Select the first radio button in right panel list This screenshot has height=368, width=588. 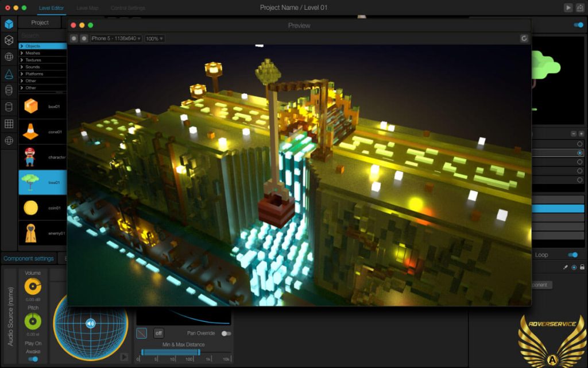pos(580,144)
